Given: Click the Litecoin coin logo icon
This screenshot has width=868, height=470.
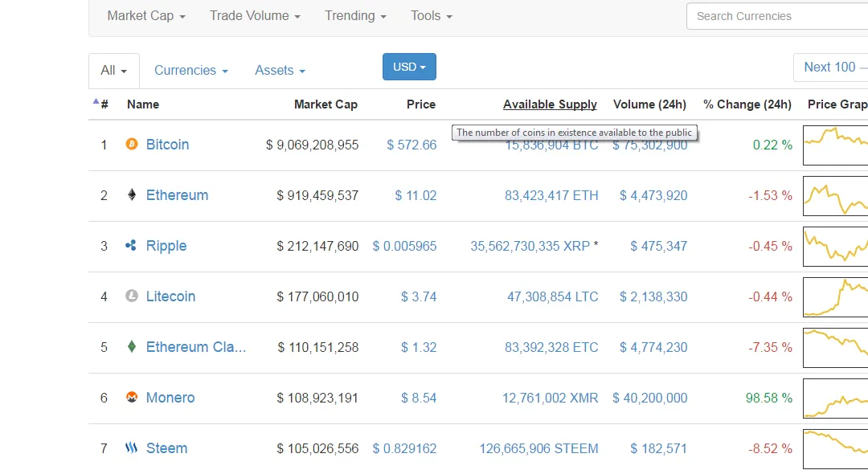Looking at the screenshot, I should pyautogui.click(x=132, y=296).
